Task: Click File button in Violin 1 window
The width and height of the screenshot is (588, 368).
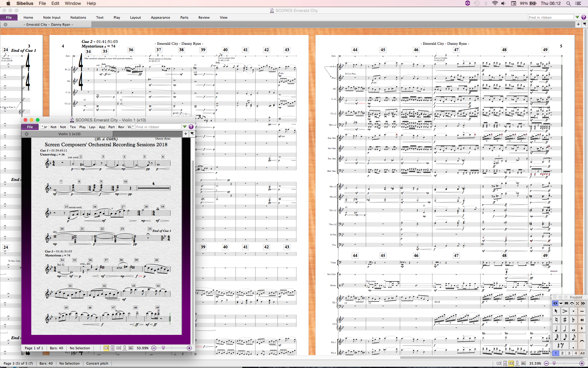Action: [30, 127]
